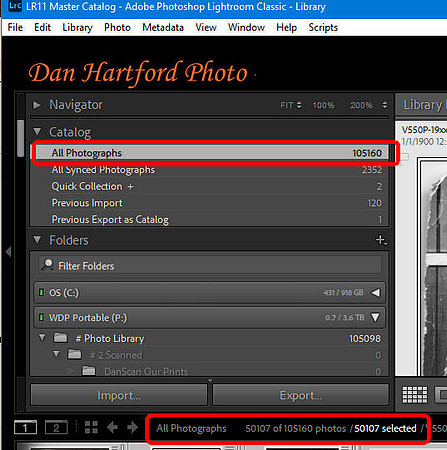Open the Library menu
The width and height of the screenshot is (447, 450).
77,27
